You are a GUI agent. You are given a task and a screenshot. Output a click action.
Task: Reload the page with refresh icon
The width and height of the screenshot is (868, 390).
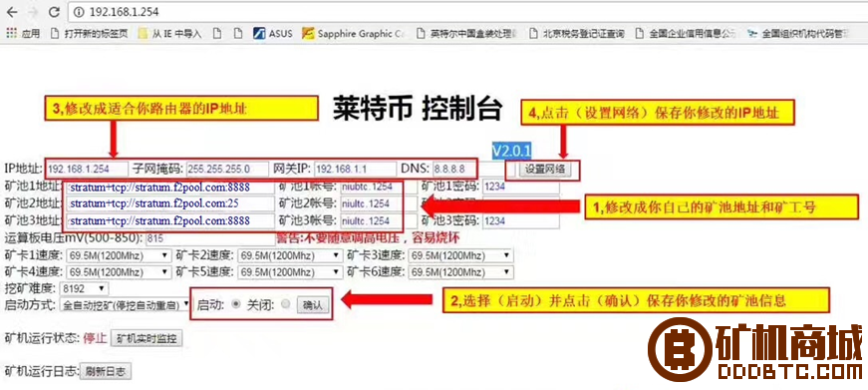[x=54, y=12]
